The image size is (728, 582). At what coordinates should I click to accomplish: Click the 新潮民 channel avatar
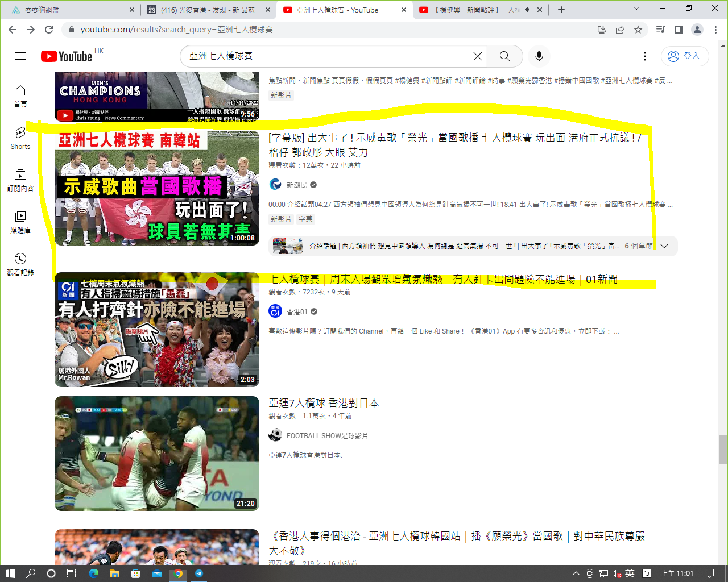pos(275,184)
